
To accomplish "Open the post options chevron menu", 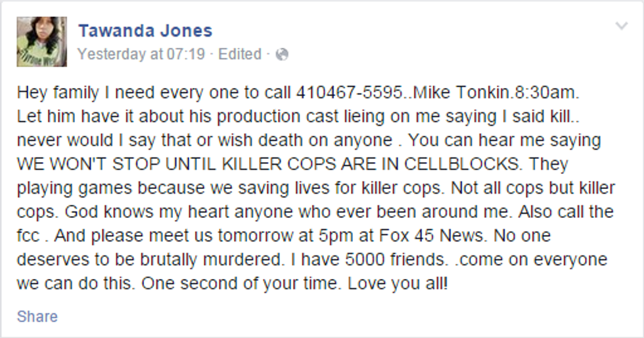I will coord(622,26).
